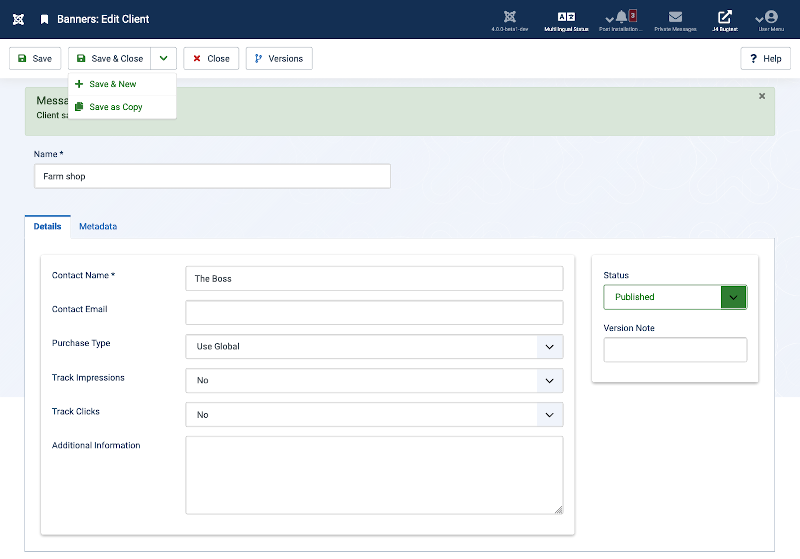Switch to the Metadata tab

click(x=98, y=227)
